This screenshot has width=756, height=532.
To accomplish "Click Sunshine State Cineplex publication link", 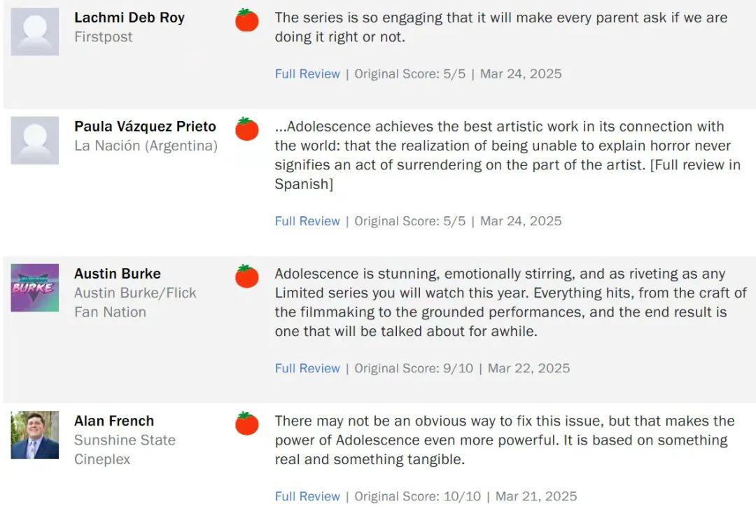I will tap(125, 449).
